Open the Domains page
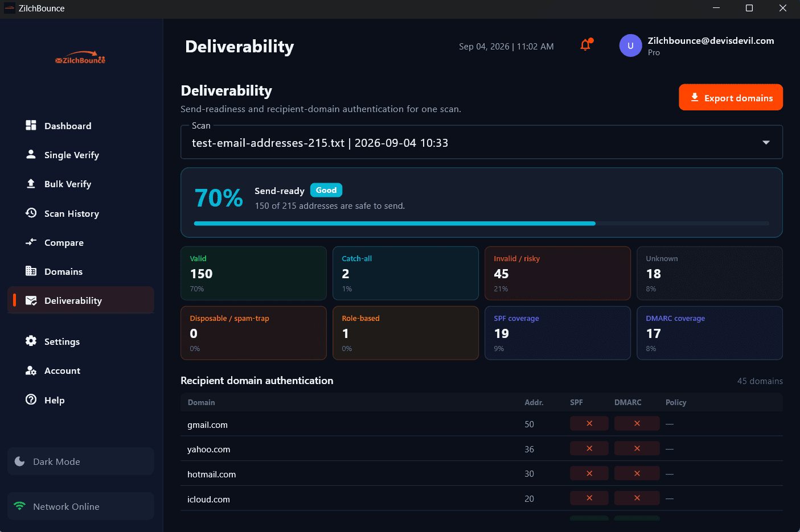 coord(81,271)
